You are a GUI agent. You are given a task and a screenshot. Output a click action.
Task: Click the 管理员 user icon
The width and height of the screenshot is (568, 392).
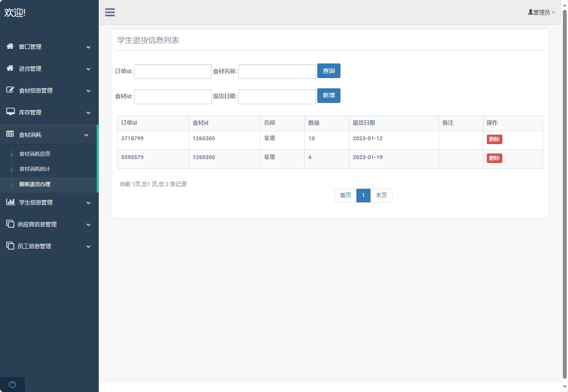531,12
